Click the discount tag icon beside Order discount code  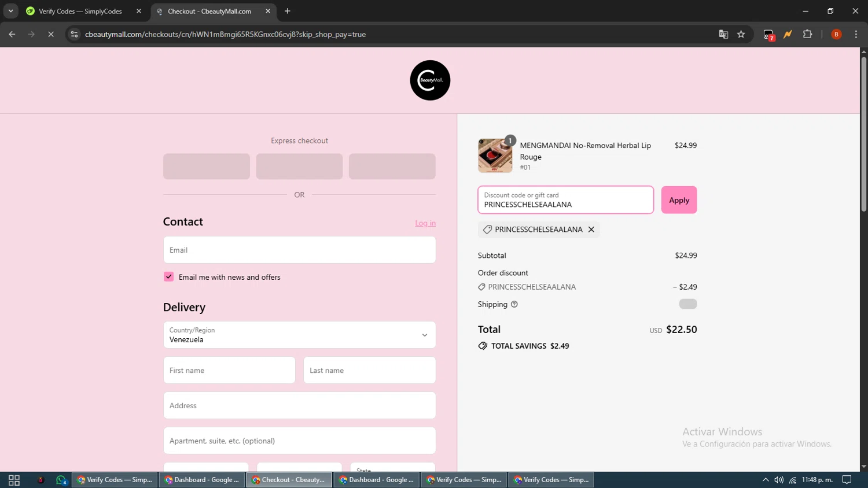[x=481, y=287]
